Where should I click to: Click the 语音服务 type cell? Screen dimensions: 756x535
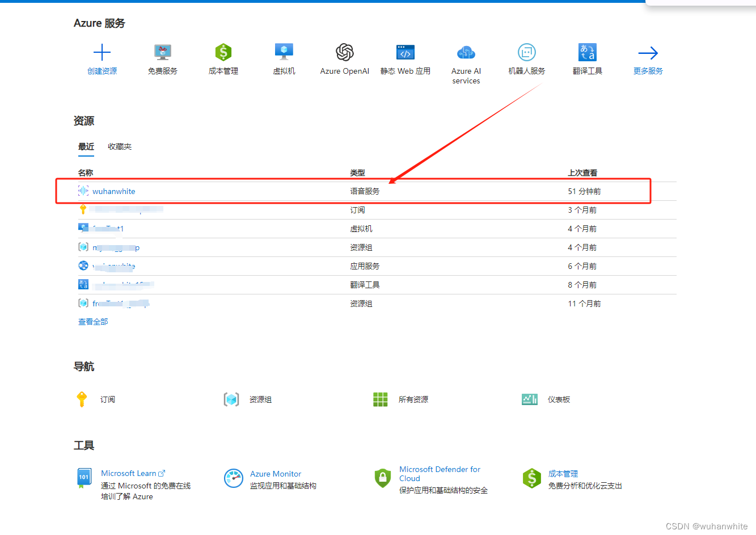point(365,191)
